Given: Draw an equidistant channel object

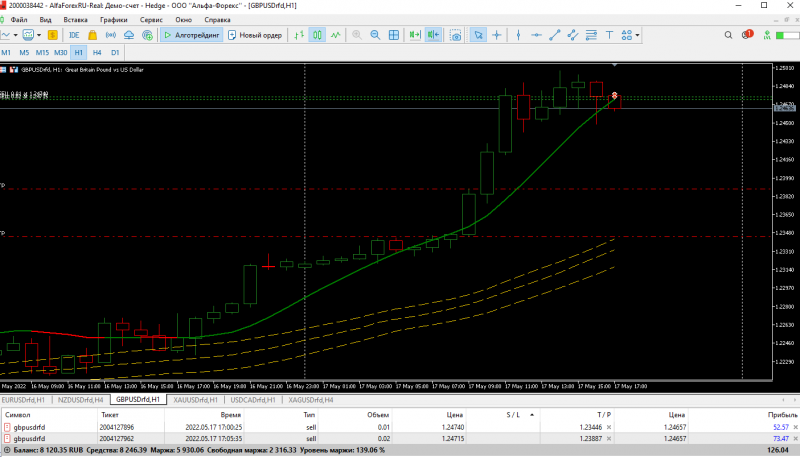Looking at the screenshot, I should tap(573, 35).
